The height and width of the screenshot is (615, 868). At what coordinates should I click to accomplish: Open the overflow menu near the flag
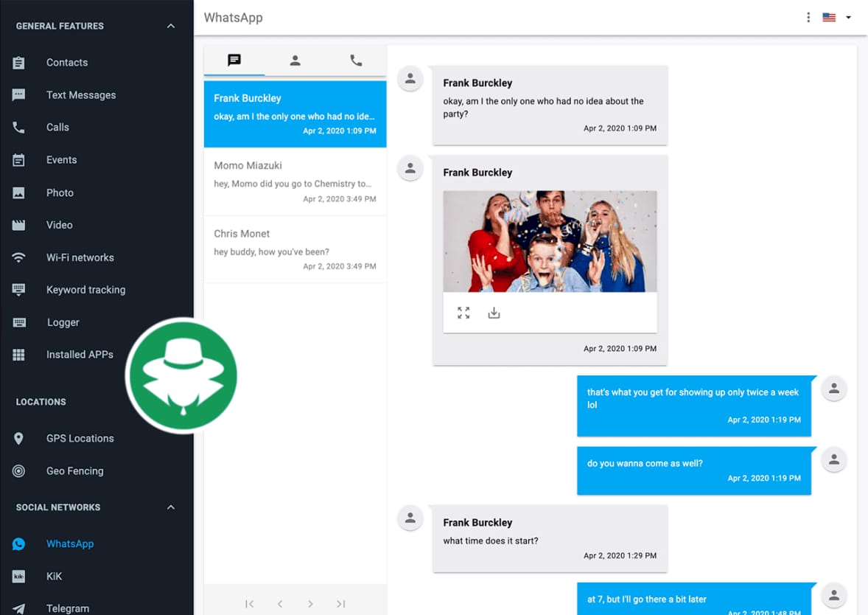click(808, 17)
